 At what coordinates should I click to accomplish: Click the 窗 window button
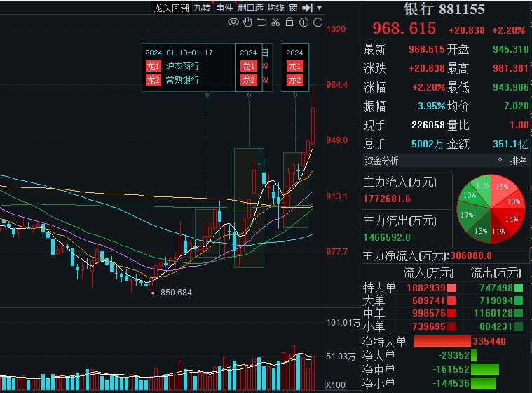coord(294,8)
